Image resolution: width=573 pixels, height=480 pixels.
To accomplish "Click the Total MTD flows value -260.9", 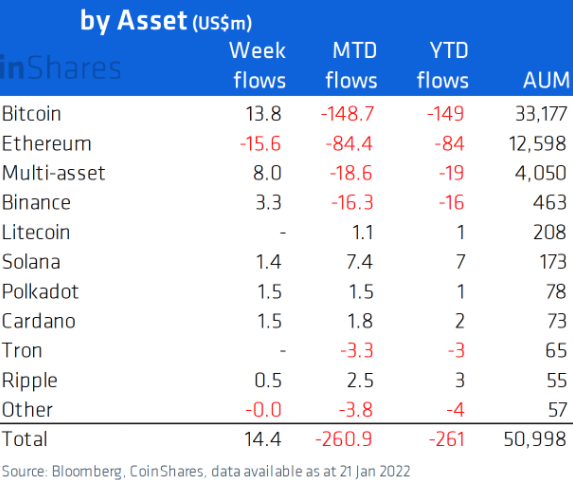I will coord(344,439).
